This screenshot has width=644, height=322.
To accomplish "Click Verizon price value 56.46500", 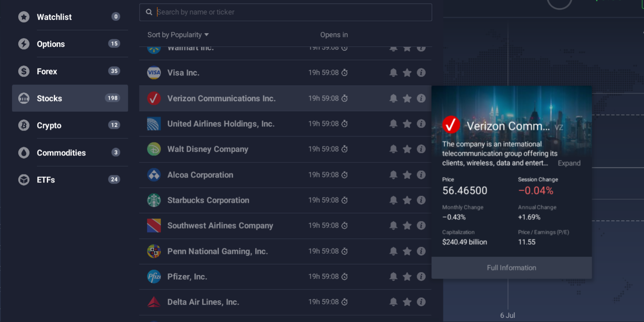I will point(465,191).
